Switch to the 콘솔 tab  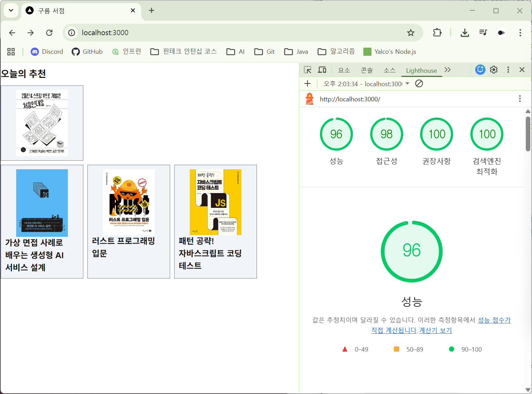(367, 70)
